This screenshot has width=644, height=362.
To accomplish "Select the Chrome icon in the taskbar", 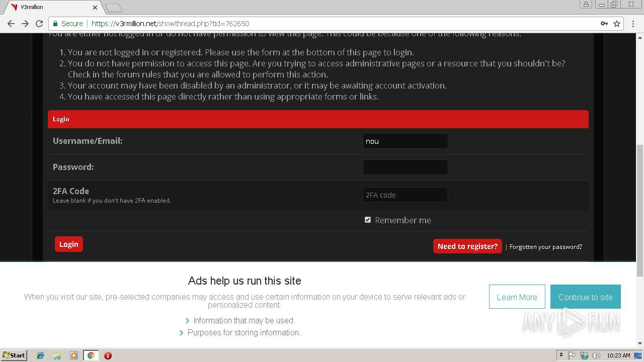I will [91, 355].
